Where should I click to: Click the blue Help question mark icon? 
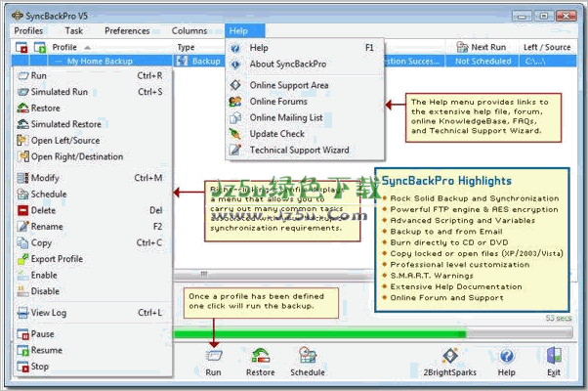click(506, 356)
